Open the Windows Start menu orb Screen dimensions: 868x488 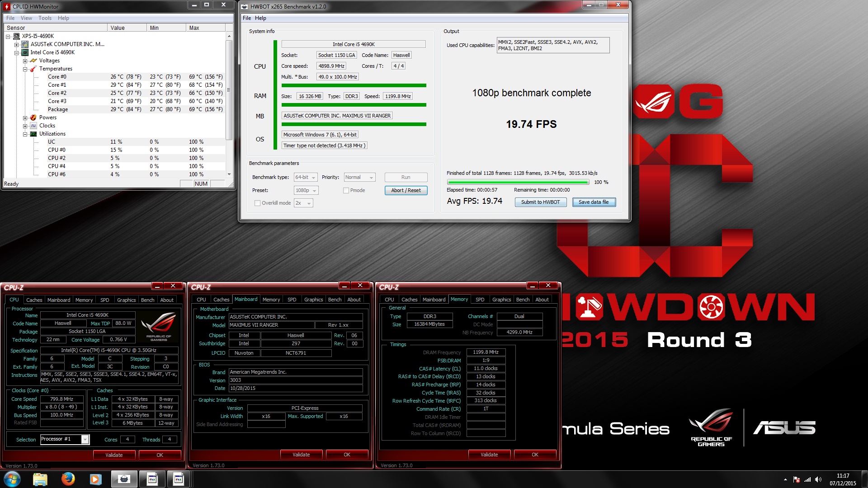coord(12,479)
